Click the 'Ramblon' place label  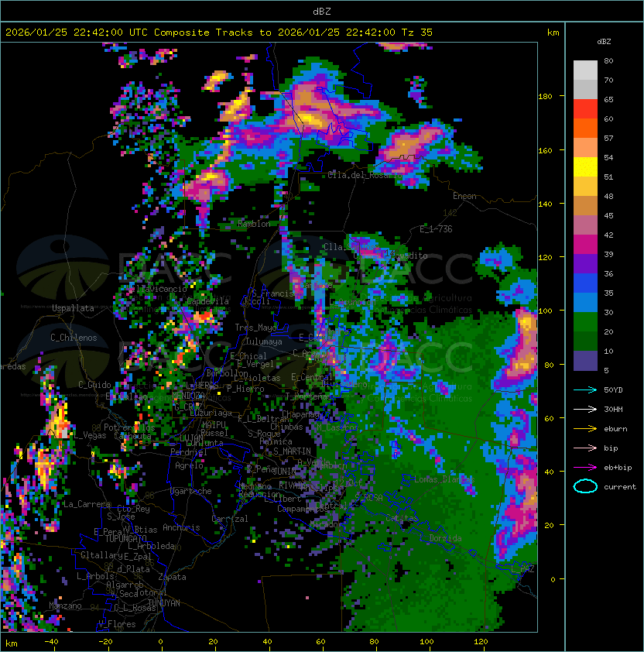pos(254,224)
